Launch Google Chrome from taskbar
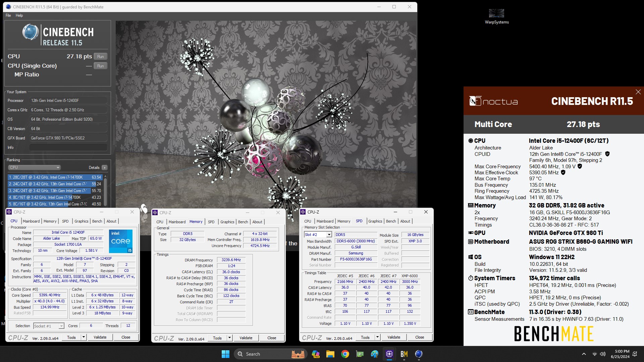Image resolution: width=644 pixels, height=362 pixels. 345,354
